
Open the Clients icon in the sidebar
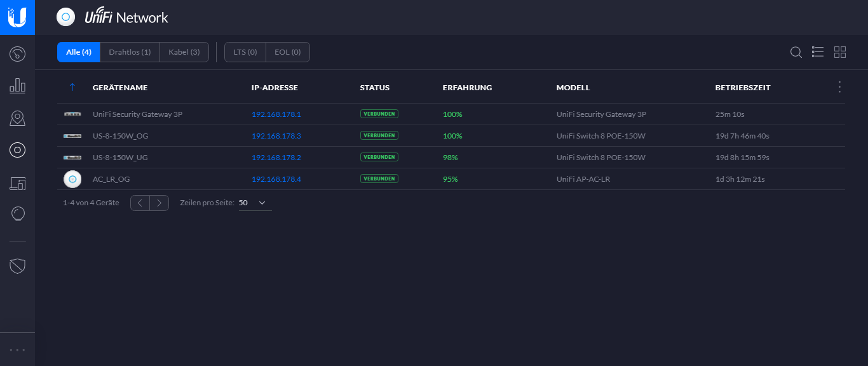click(x=17, y=183)
